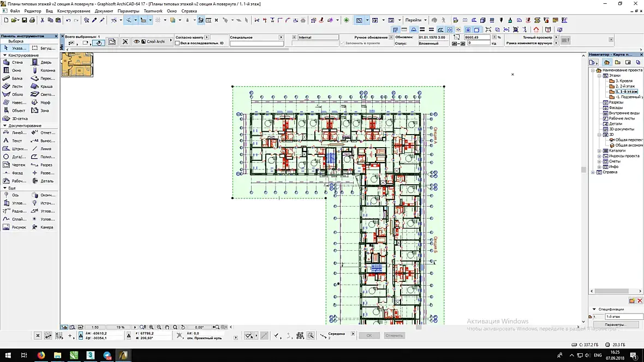
Task: Select the Текст tool
Action: tap(13, 141)
